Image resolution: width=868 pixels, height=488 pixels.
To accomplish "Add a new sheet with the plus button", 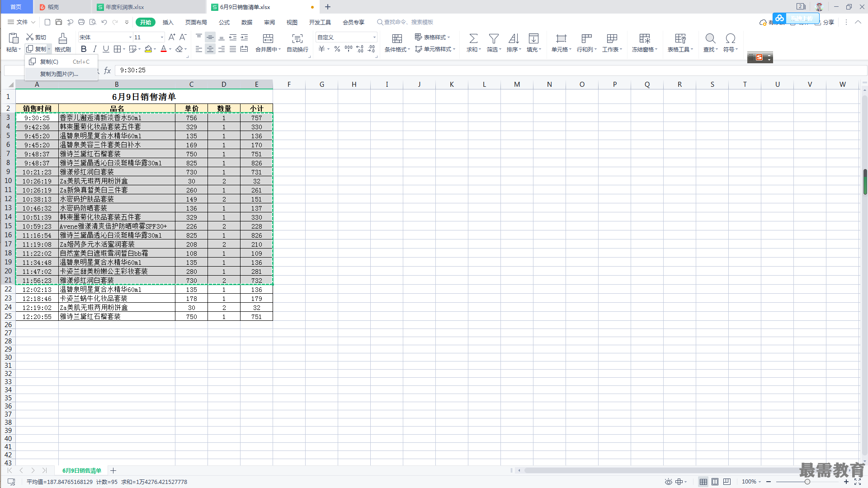I will click(x=113, y=470).
